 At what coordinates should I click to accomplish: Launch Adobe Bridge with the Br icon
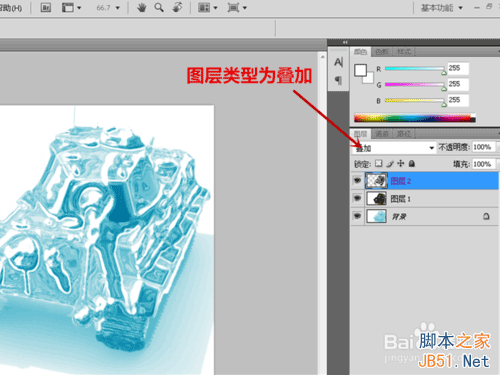click(x=46, y=7)
